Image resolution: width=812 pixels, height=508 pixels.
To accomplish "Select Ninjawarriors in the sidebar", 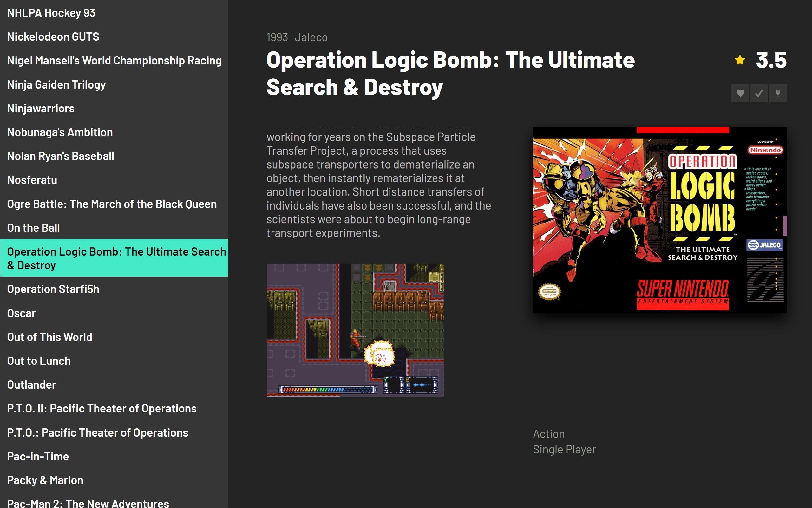I will (114, 109).
